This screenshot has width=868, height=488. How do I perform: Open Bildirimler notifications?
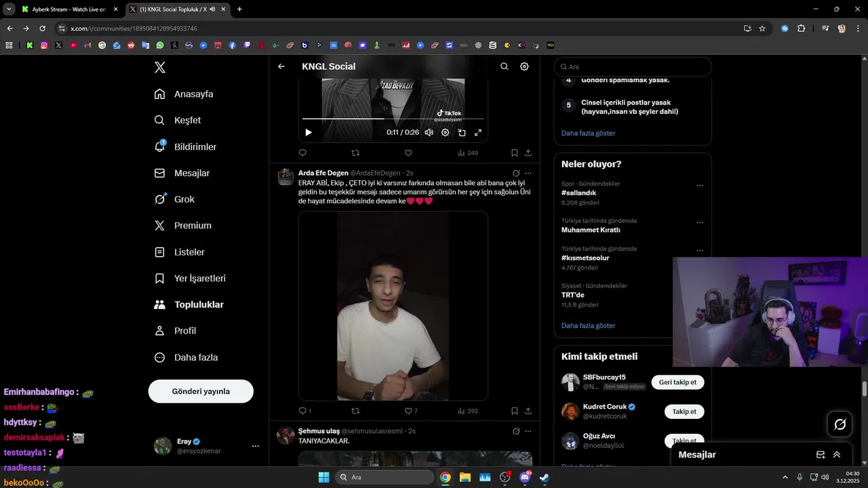tap(185, 146)
